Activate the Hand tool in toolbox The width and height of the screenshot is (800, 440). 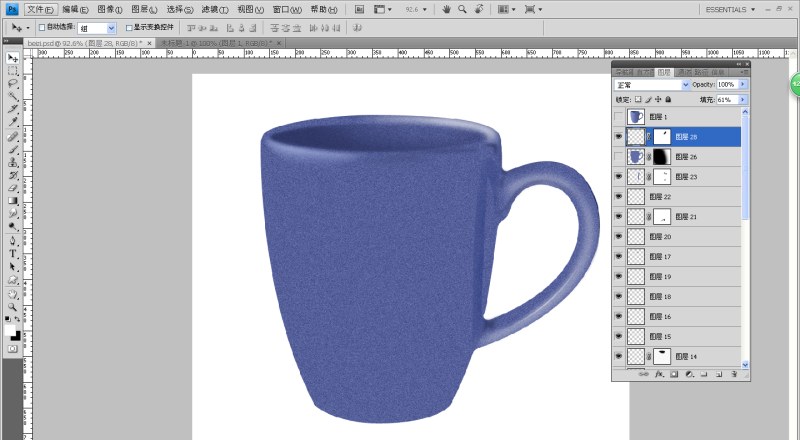click(x=13, y=294)
